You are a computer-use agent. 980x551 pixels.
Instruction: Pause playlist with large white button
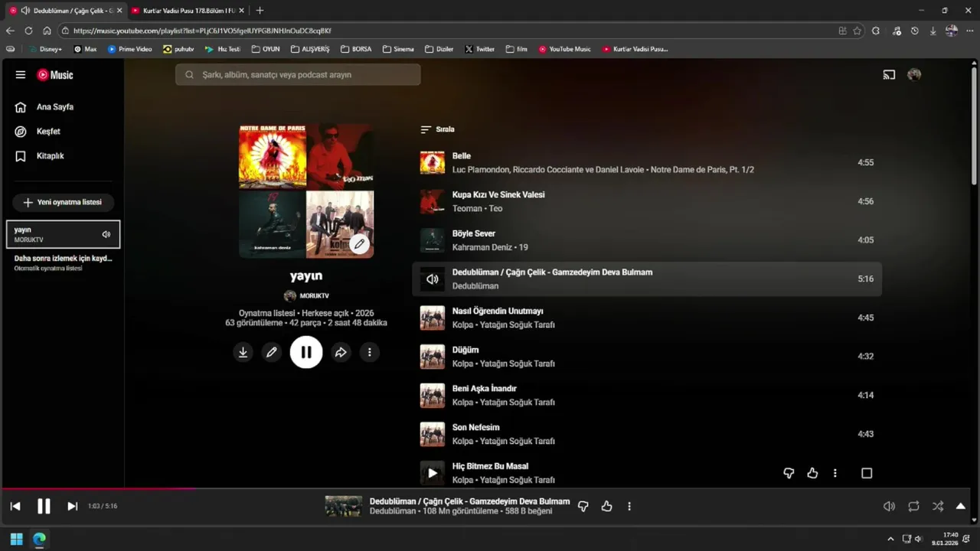(x=306, y=352)
